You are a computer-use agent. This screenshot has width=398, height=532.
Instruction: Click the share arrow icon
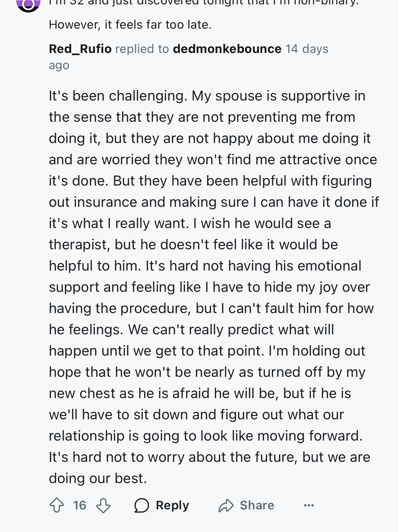coord(226,505)
